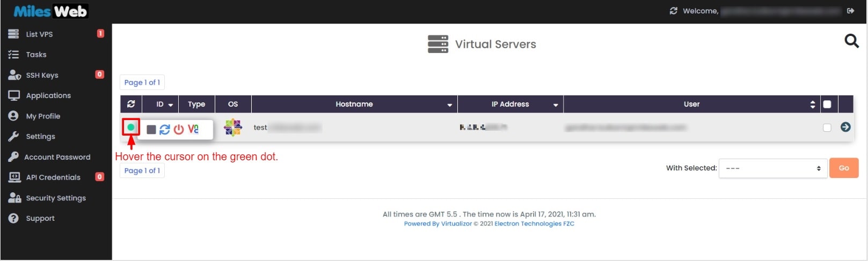Click the SSH Keys count badge
The height and width of the screenshot is (261, 868).
(x=100, y=74)
